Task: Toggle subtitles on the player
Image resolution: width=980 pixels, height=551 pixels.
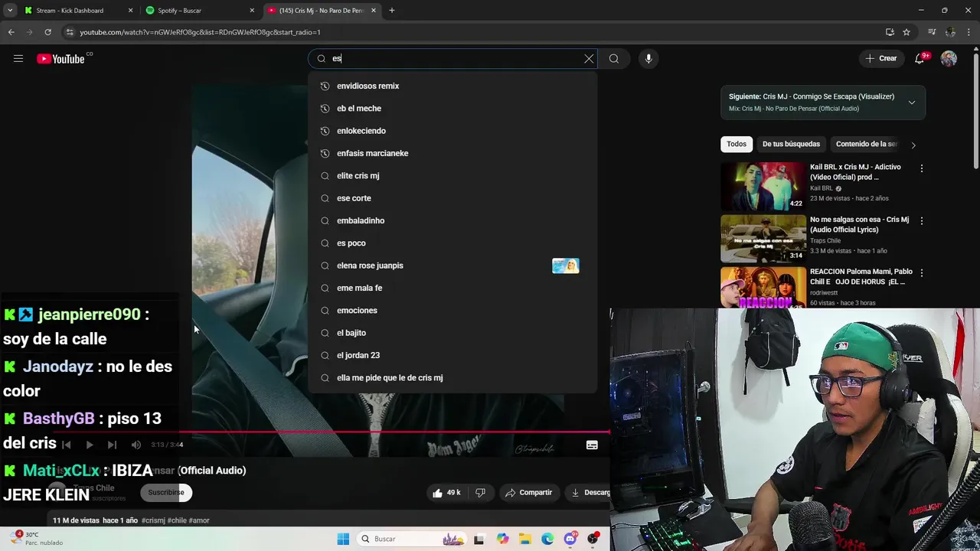Action: coord(592,445)
